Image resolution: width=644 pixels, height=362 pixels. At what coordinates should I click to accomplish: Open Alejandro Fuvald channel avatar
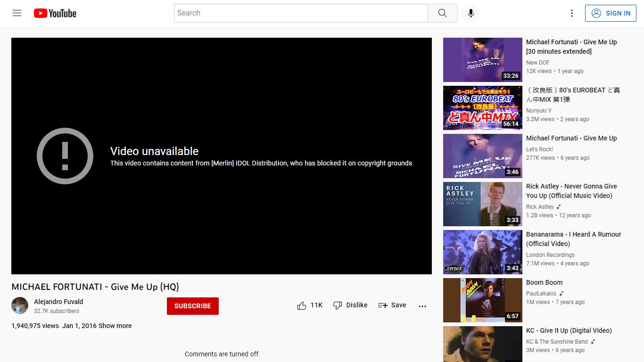(20, 305)
